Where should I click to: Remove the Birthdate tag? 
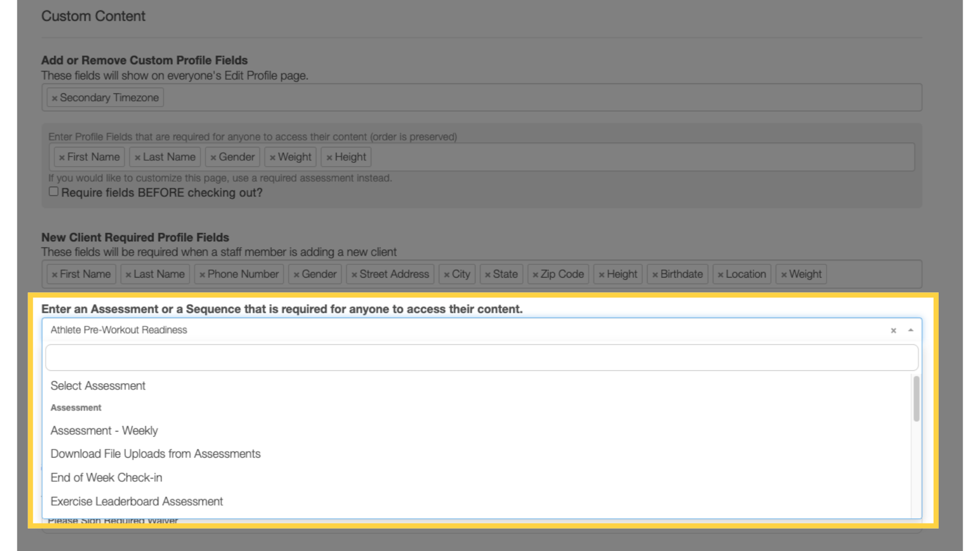click(x=655, y=274)
